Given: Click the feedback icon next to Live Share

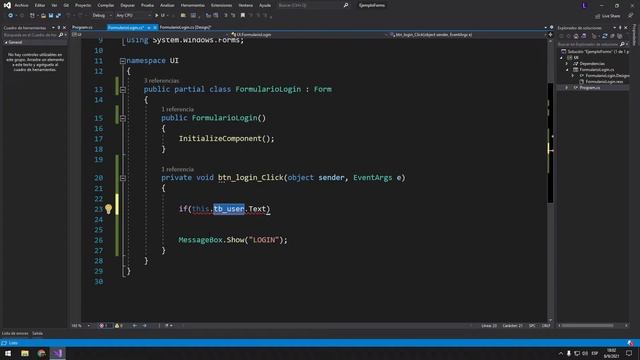Looking at the screenshot, I should pos(631,16).
